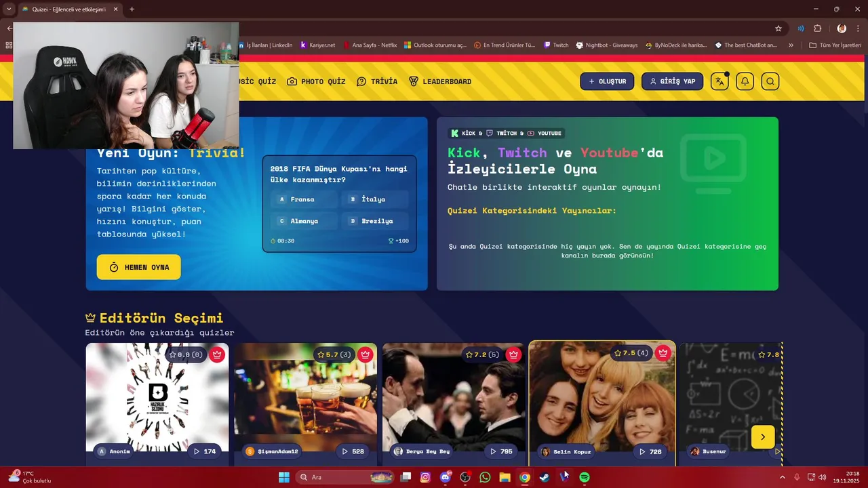The width and height of the screenshot is (868, 488).
Task: Click the Windows taskbar search box Ara
Action: click(346, 477)
